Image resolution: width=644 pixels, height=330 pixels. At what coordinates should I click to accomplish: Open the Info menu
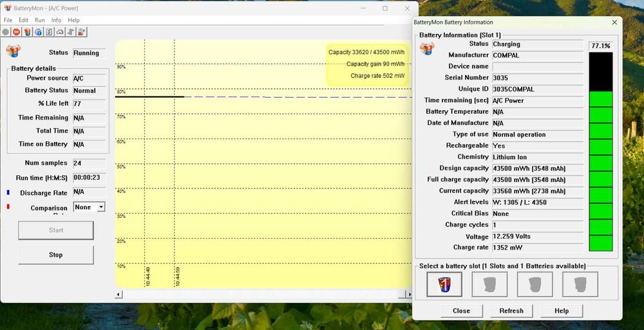[56, 20]
